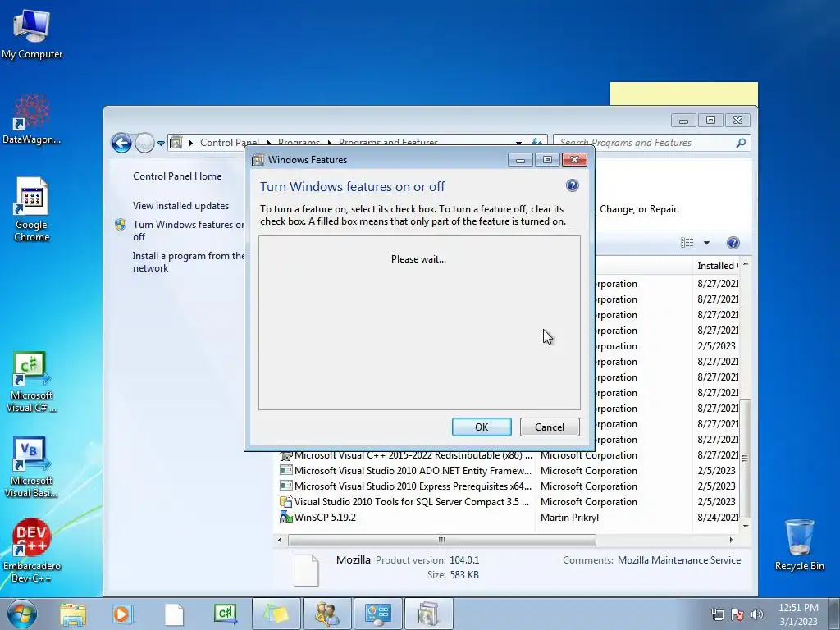Open Google Chrome desktop shortcut

(32, 209)
